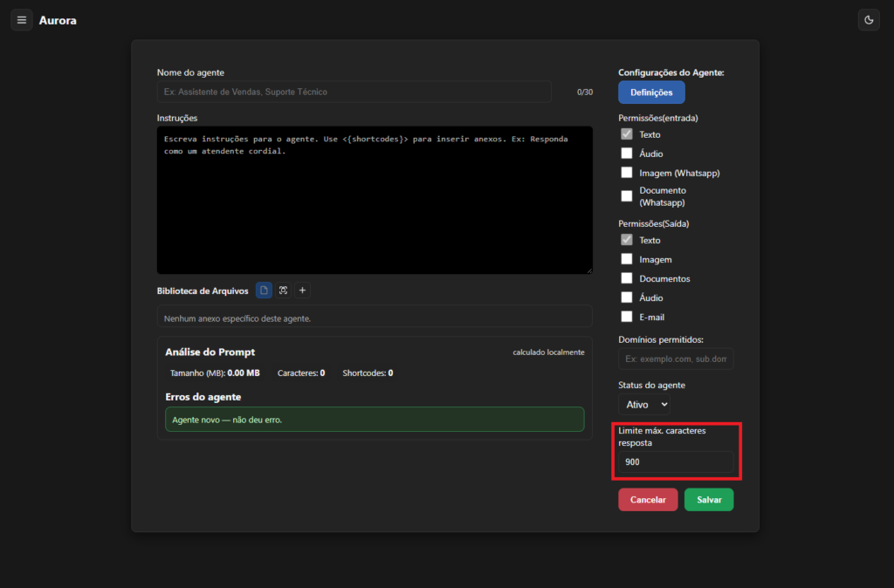This screenshot has height=588, width=894.
Task: Enable the Documentos output permission checkbox
Action: 626,278
